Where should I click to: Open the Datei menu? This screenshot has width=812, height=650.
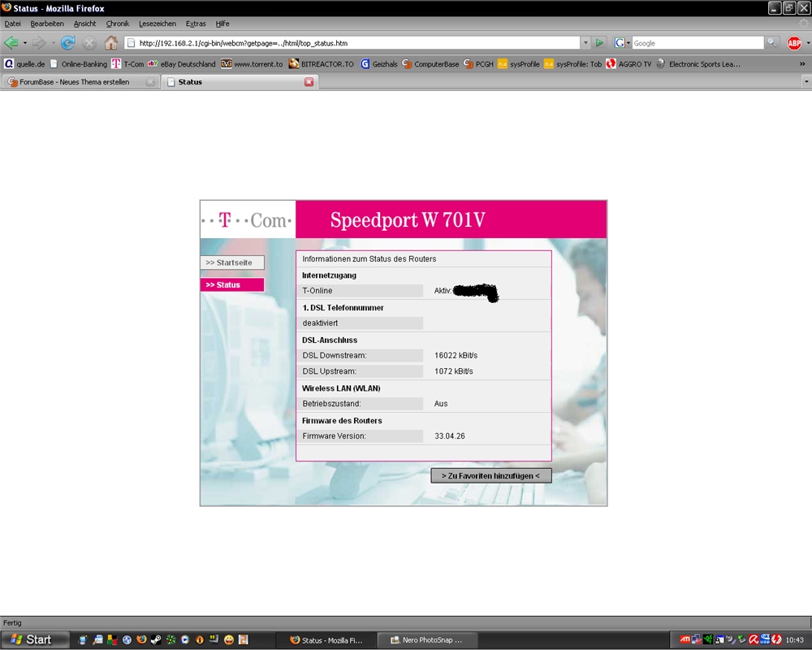point(12,24)
